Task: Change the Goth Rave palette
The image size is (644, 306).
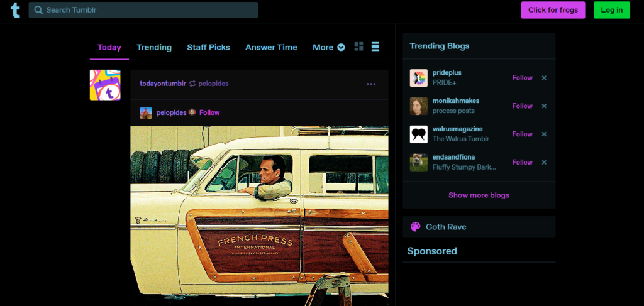Action: coord(479,227)
